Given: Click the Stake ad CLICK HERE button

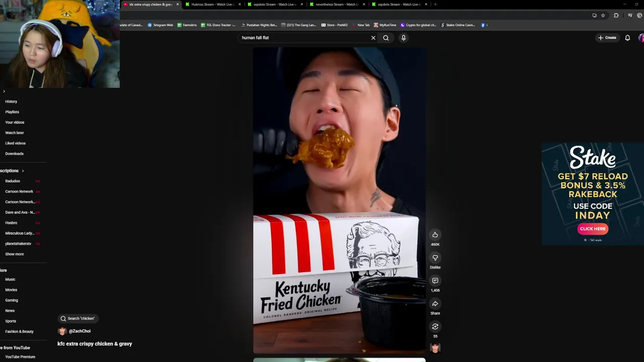Looking at the screenshot, I should [593, 229].
